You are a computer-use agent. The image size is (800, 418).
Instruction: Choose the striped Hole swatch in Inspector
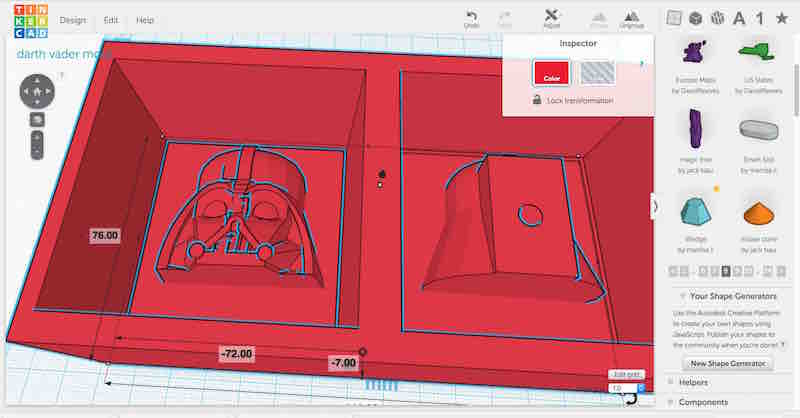597,72
